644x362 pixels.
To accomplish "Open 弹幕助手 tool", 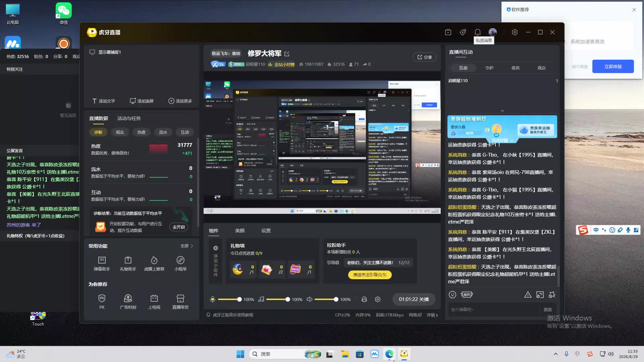I will 102,264.
